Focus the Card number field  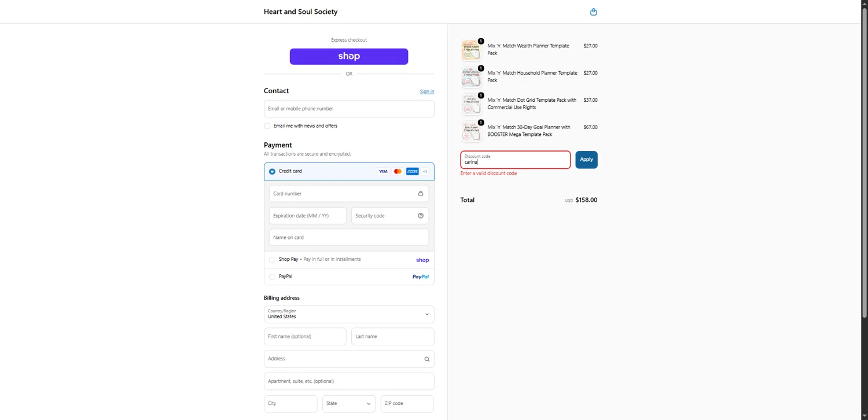coord(349,194)
